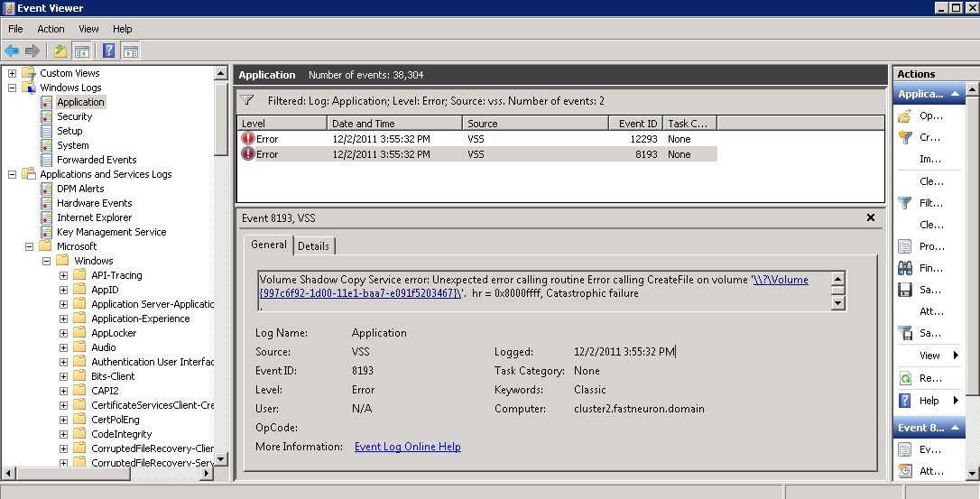Sort events by the Source column header

[536, 124]
